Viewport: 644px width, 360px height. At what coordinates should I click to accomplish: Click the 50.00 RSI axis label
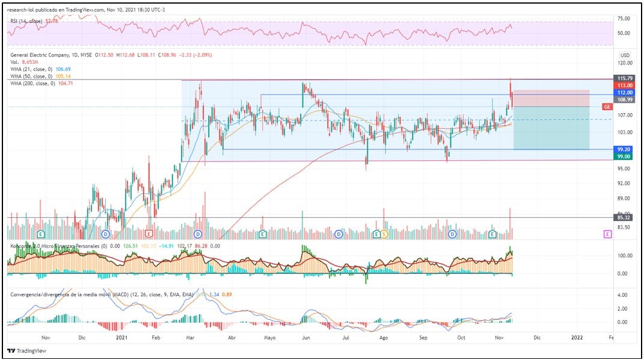pyautogui.click(x=624, y=33)
